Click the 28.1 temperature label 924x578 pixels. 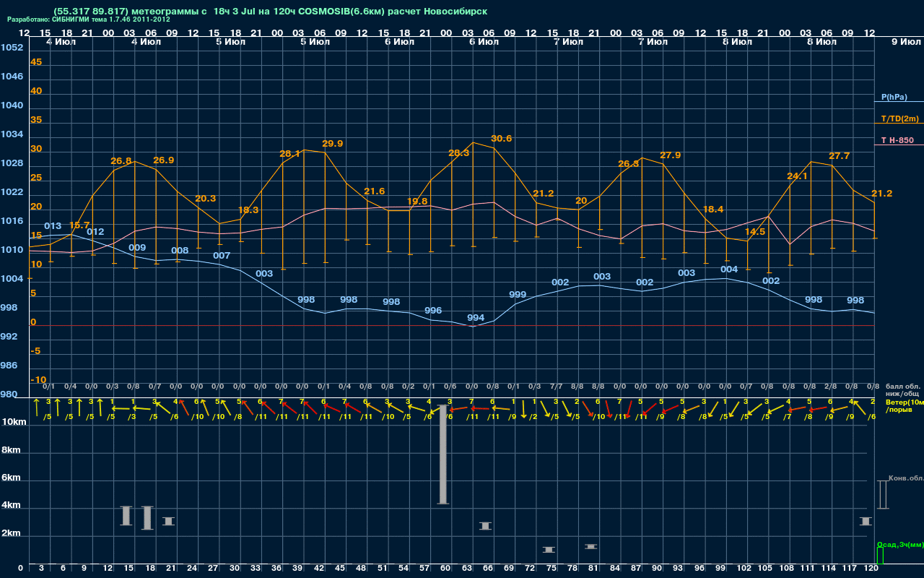pyautogui.click(x=289, y=153)
